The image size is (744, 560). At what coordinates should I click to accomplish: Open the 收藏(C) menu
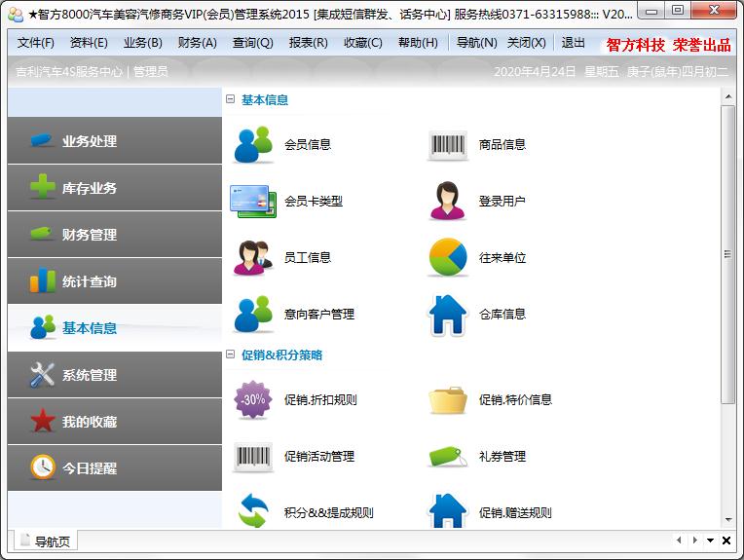pos(363,43)
